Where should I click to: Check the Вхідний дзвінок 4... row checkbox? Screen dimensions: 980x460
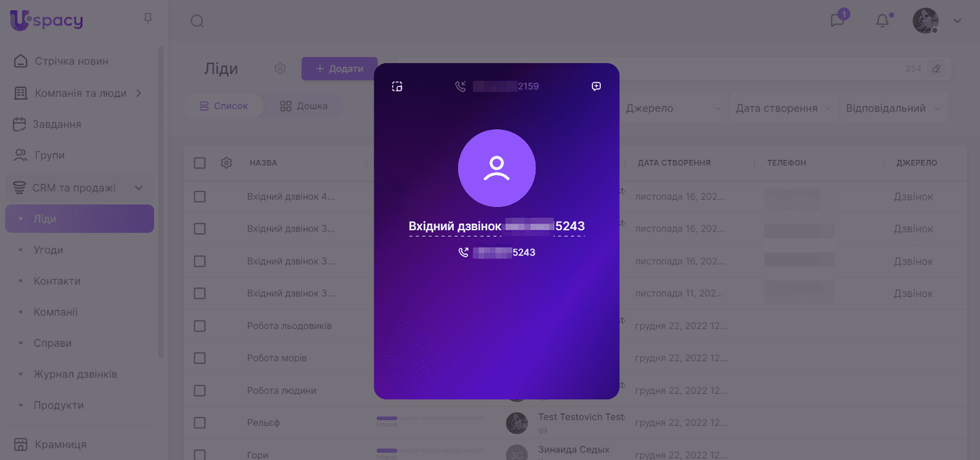[x=200, y=197]
